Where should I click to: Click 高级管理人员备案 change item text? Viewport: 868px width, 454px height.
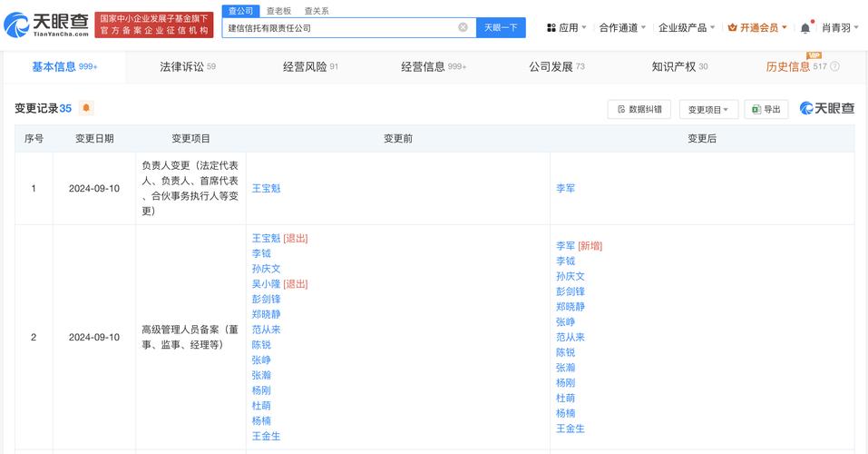[x=190, y=337]
